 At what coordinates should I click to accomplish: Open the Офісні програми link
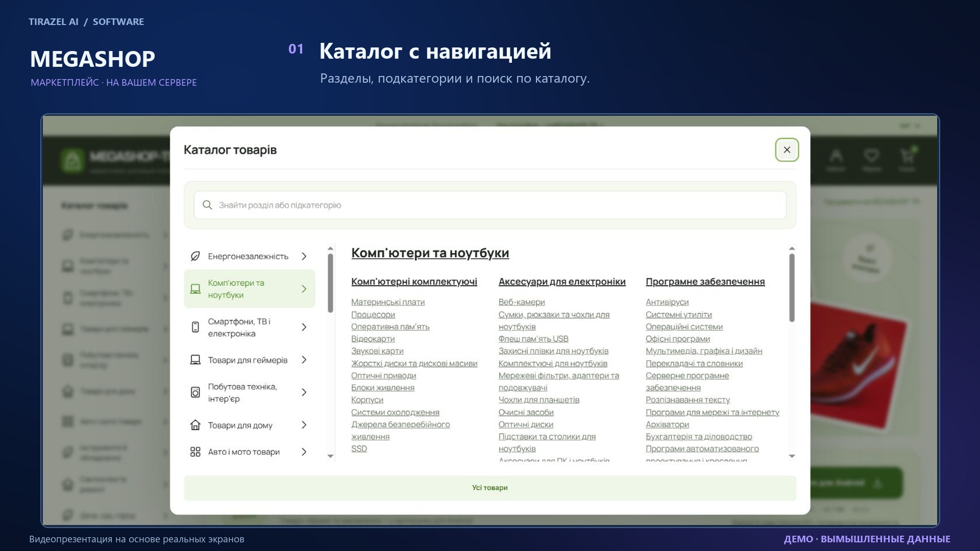678,339
